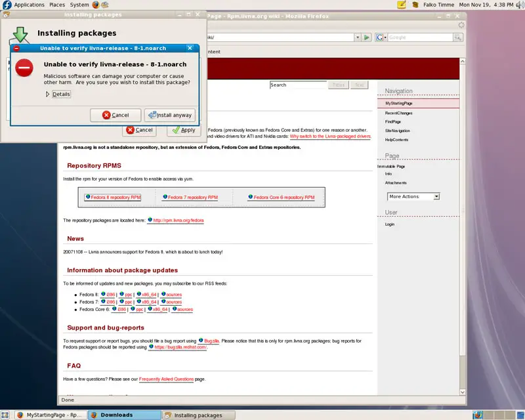Click Install anyway button

[170, 115]
